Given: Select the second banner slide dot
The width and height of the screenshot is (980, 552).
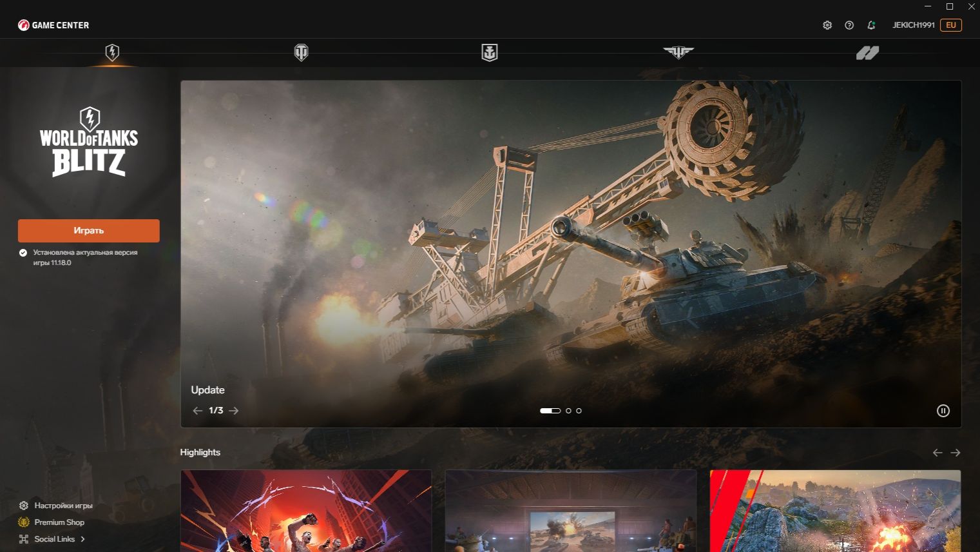Looking at the screenshot, I should click(x=568, y=411).
